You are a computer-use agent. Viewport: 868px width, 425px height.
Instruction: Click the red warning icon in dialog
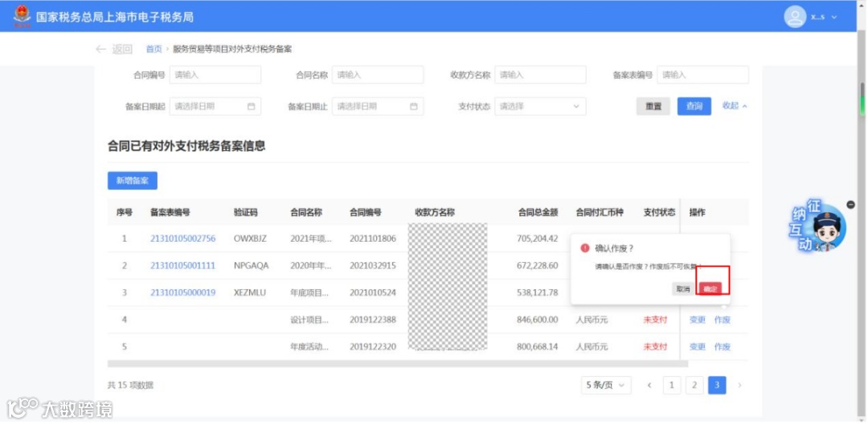point(584,248)
